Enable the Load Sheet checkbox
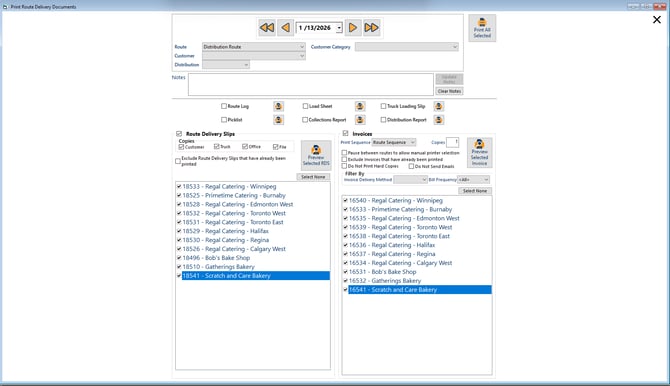The width and height of the screenshot is (670, 386). (x=305, y=106)
